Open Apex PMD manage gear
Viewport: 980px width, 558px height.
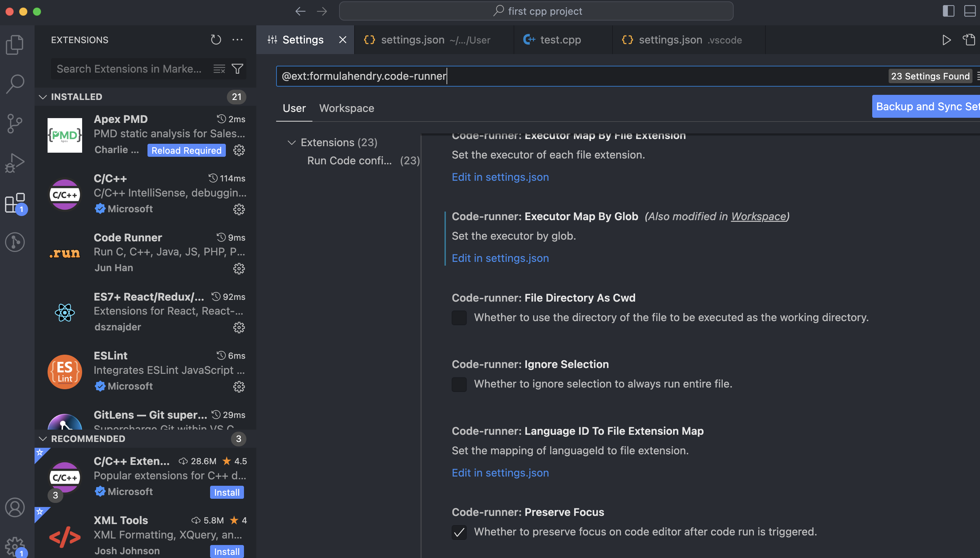(239, 150)
